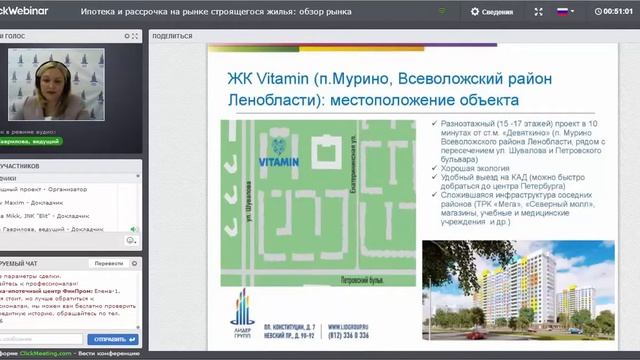The height and width of the screenshot is (360, 640).
Task: Click the Петровский бульв. map label
Action: (x=362, y=280)
